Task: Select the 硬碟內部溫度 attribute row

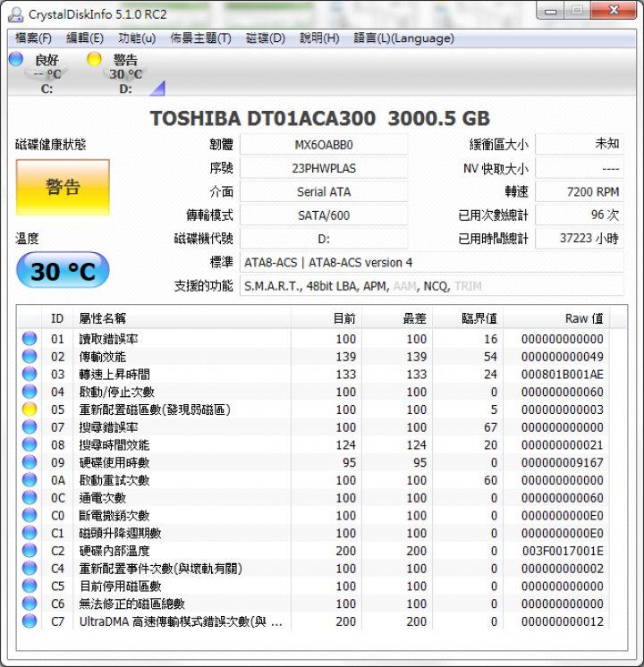Action: [x=313, y=551]
